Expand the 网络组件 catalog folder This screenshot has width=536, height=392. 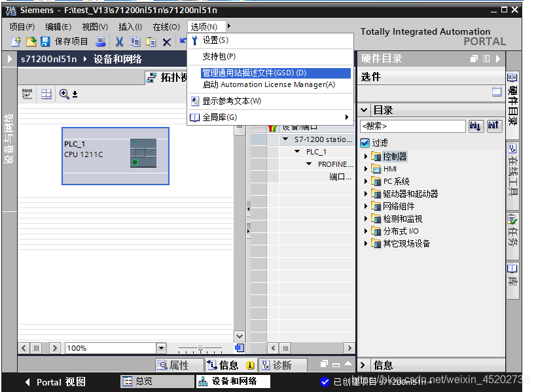pyautogui.click(x=366, y=206)
